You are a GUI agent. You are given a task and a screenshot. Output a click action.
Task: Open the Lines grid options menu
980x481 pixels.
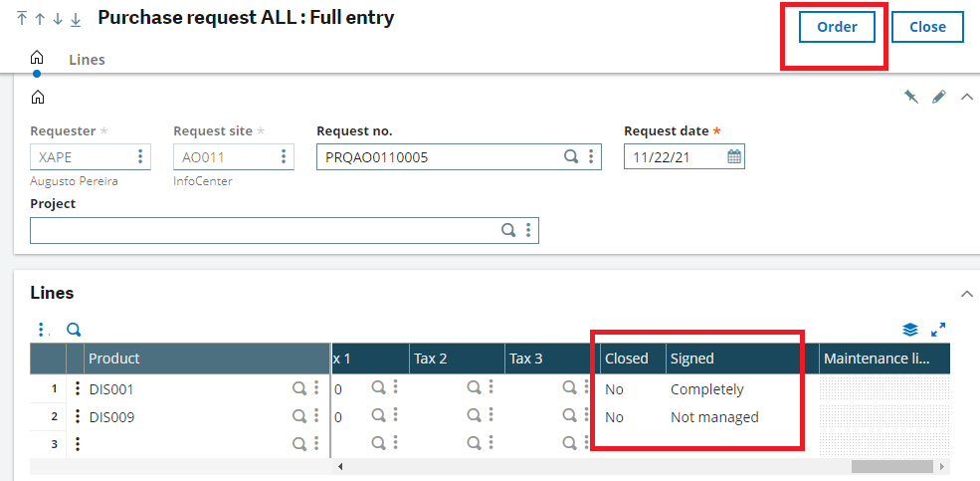(x=42, y=330)
